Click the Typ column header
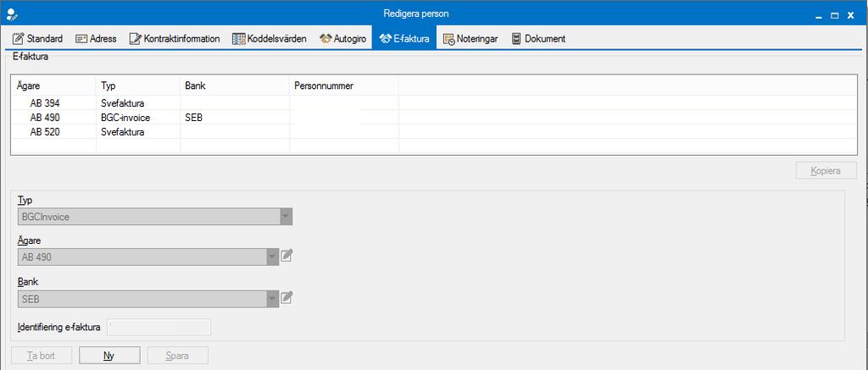The image size is (868, 370). tap(138, 86)
